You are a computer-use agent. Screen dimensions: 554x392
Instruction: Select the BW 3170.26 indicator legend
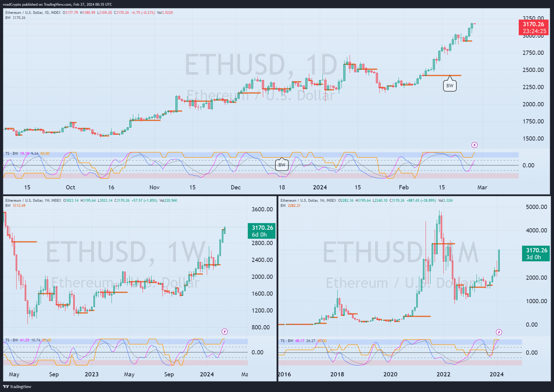pyautogui.click(x=15, y=18)
